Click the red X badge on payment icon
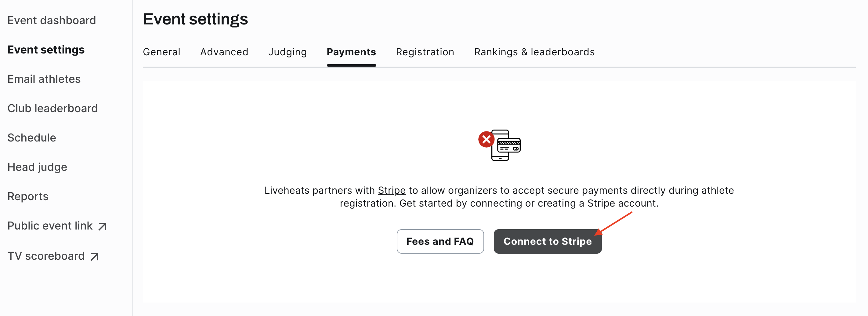This screenshot has width=868, height=316. pyautogui.click(x=486, y=139)
